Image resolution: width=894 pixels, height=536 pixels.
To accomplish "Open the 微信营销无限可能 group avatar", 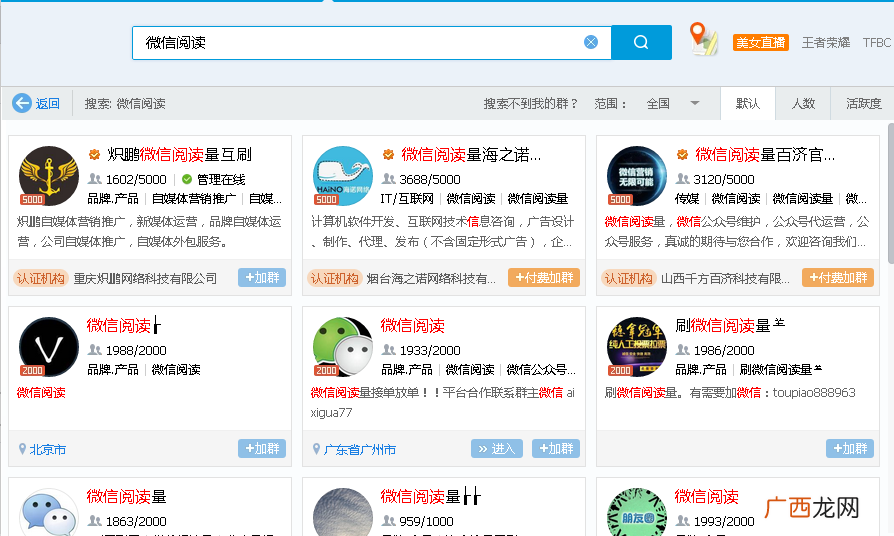I will 637,176.
